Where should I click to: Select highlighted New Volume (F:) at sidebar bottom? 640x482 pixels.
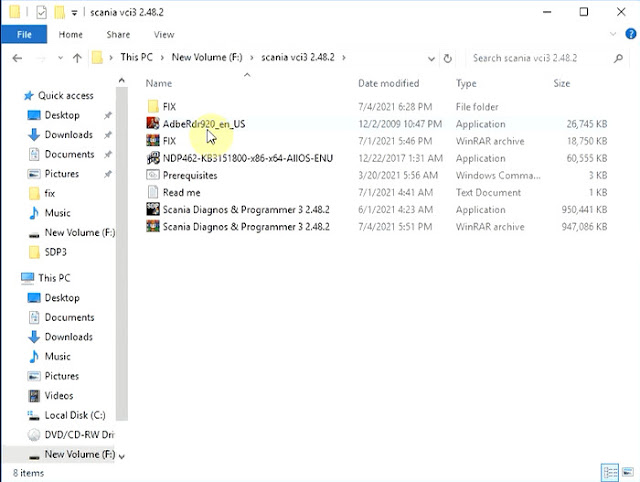(59, 454)
